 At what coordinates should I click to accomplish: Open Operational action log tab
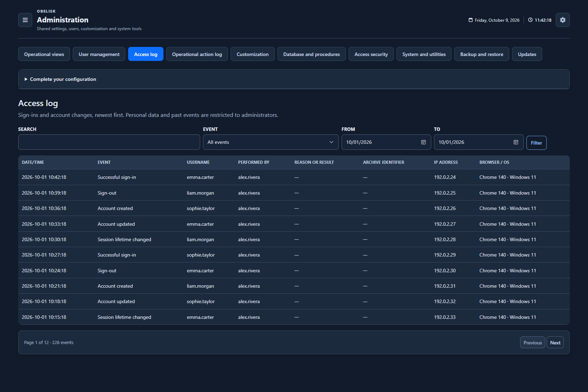point(197,54)
